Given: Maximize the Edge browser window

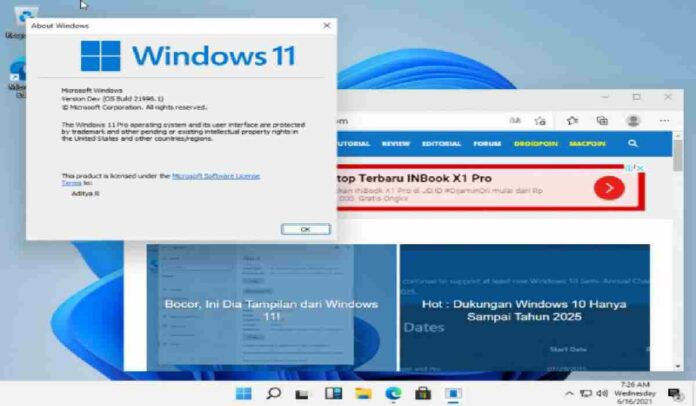Looking at the screenshot, I should (637, 97).
